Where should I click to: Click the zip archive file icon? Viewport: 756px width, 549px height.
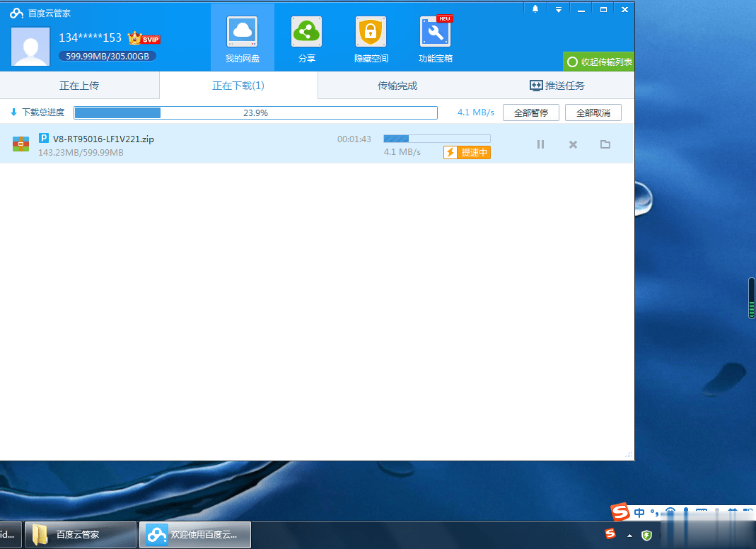[x=21, y=144]
